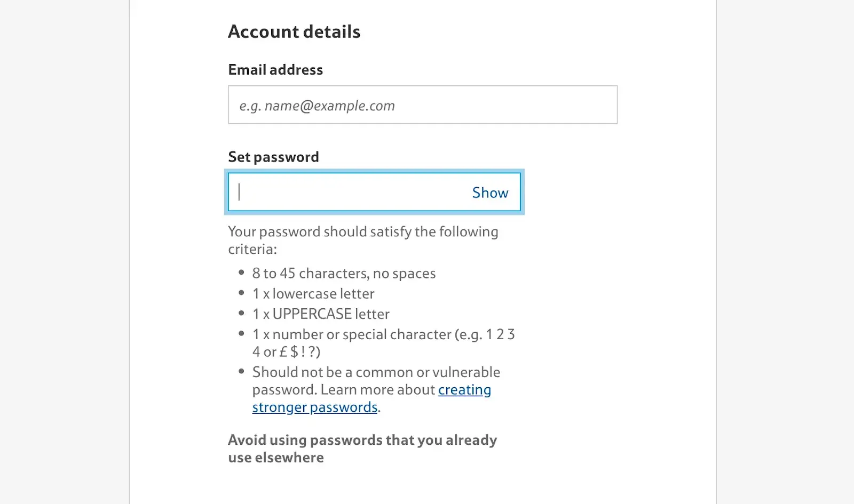Click the "Should not be a common or vulnerable" text
The width and height of the screenshot is (854, 504).
(x=376, y=372)
